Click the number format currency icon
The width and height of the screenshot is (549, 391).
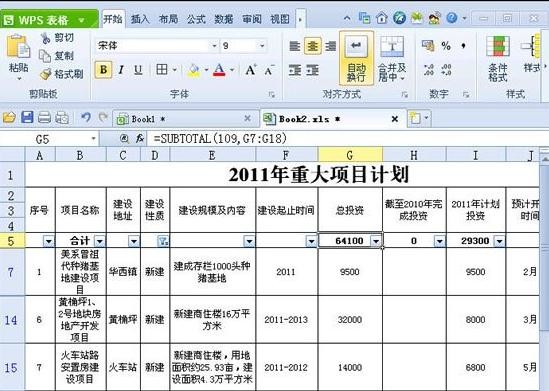pos(428,46)
